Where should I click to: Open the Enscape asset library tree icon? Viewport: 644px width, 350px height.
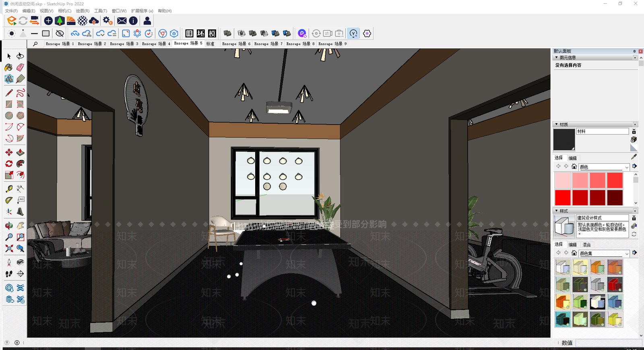[60, 21]
